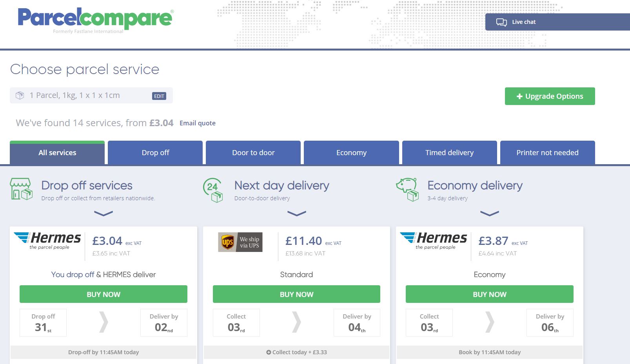Click the parcel box icon beside parcel details
The image size is (630, 364).
click(20, 96)
